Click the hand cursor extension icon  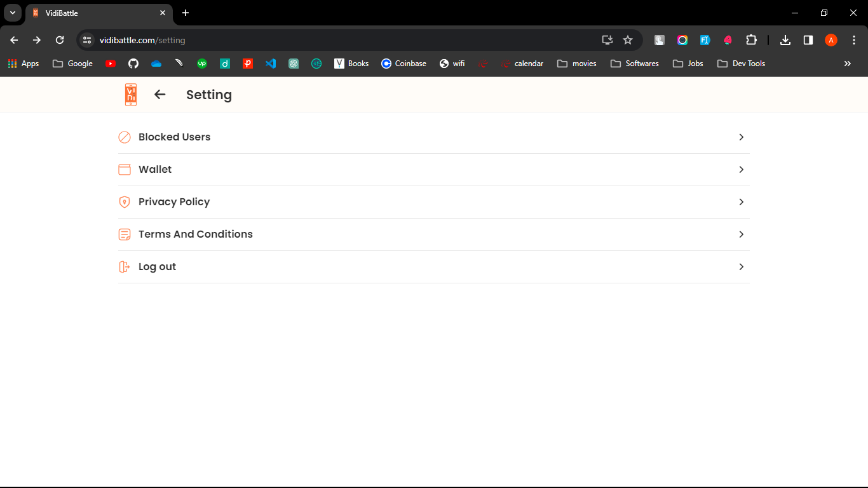tap(660, 40)
